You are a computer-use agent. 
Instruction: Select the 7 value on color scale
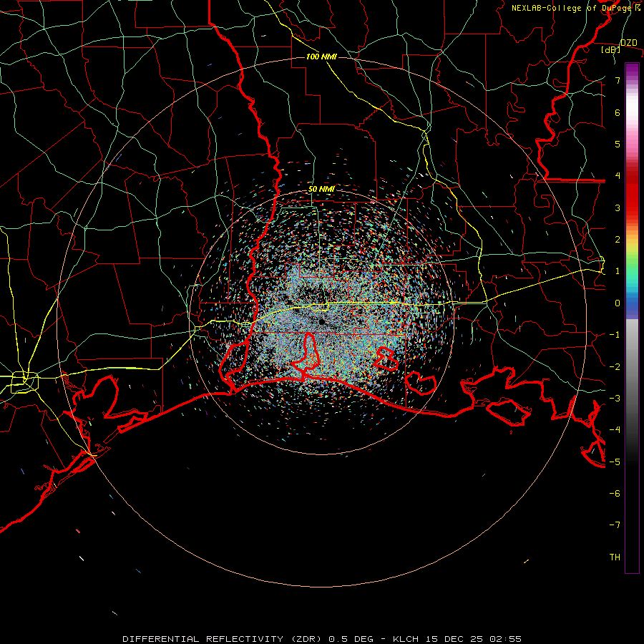coord(618,80)
